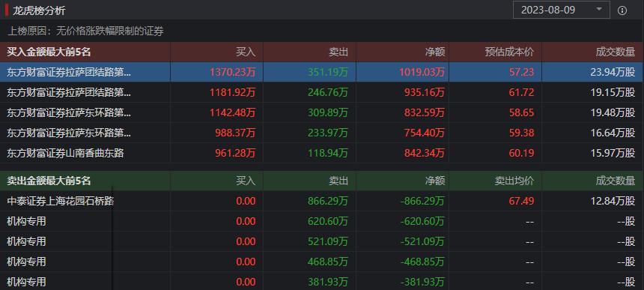This screenshot has height=290, width=644.
Task: Click net amount -521.09万
Action: click(422, 241)
